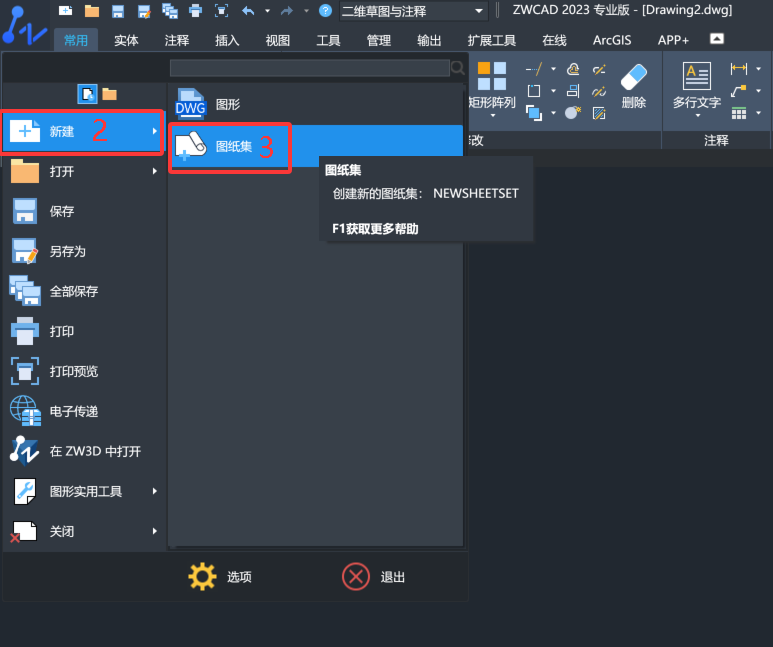
Task: Select 新建 in the application menu
Action: point(83,131)
